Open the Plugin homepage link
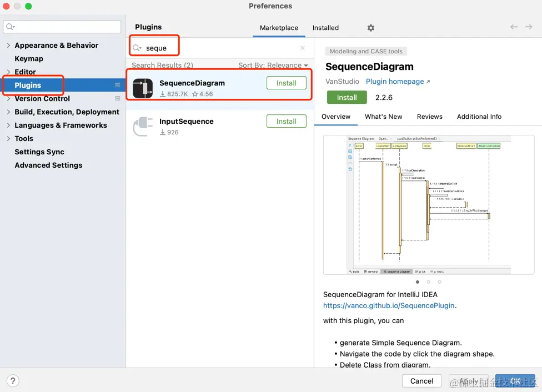542x392 pixels. pos(398,82)
